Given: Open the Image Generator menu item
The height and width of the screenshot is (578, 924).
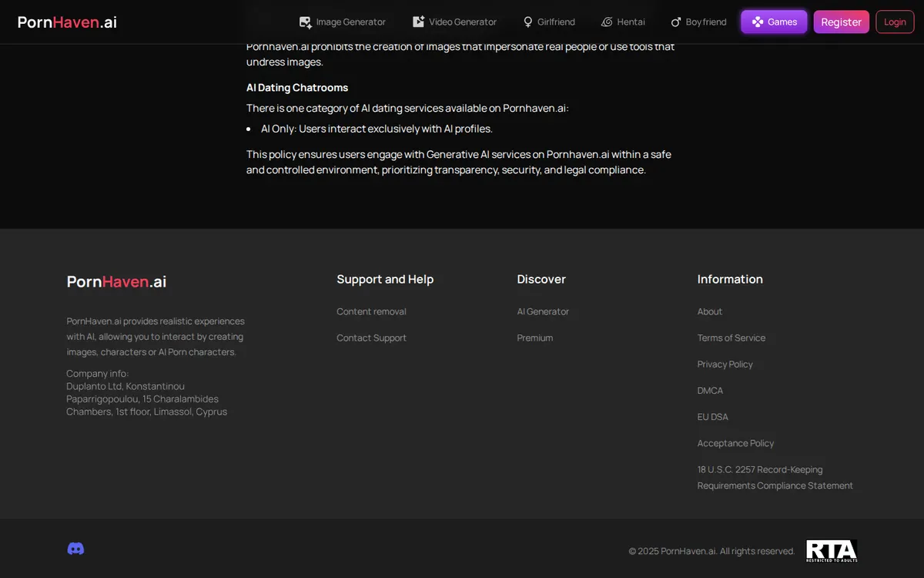Looking at the screenshot, I should [343, 22].
